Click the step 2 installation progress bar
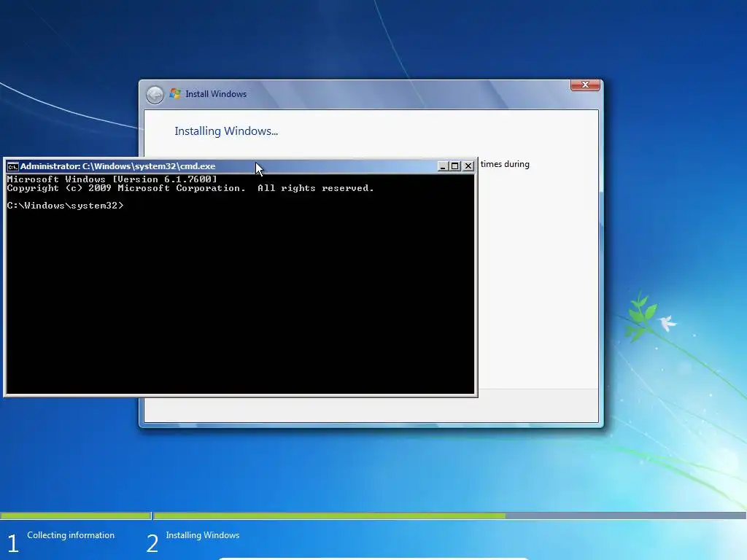747x560 pixels. 449,516
